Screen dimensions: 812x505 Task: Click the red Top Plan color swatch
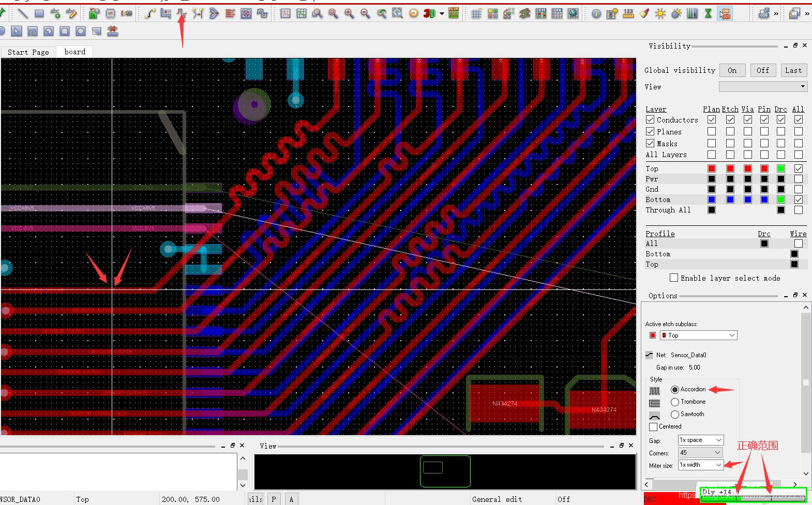[712, 169]
